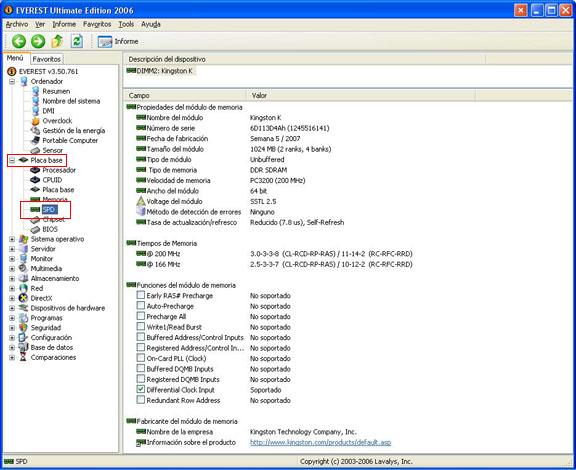Collapse the Placa base tree node

point(12,160)
